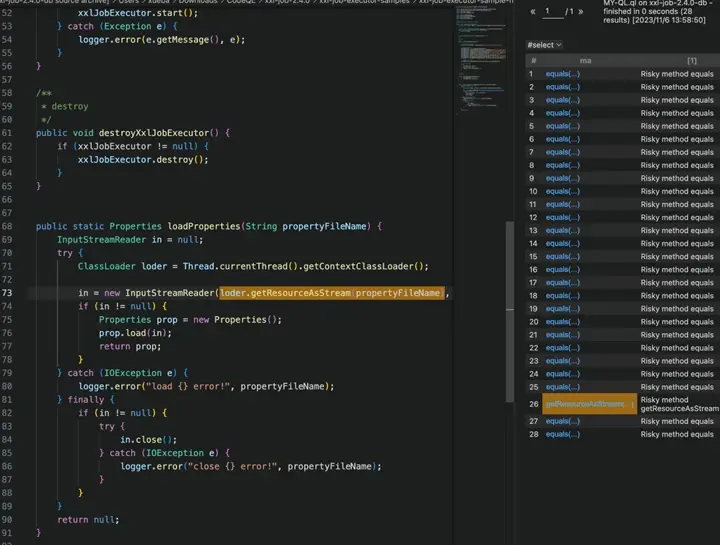Click row number 26 in results table
The width and height of the screenshot is (720, 545).
point(533,404)
